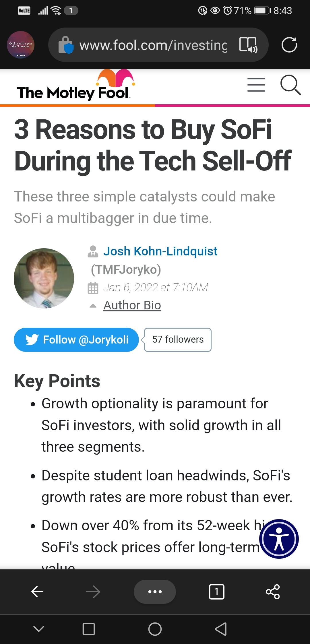Expand the Author Bio section
Screen dimensions: 310x644
(132, 305)
